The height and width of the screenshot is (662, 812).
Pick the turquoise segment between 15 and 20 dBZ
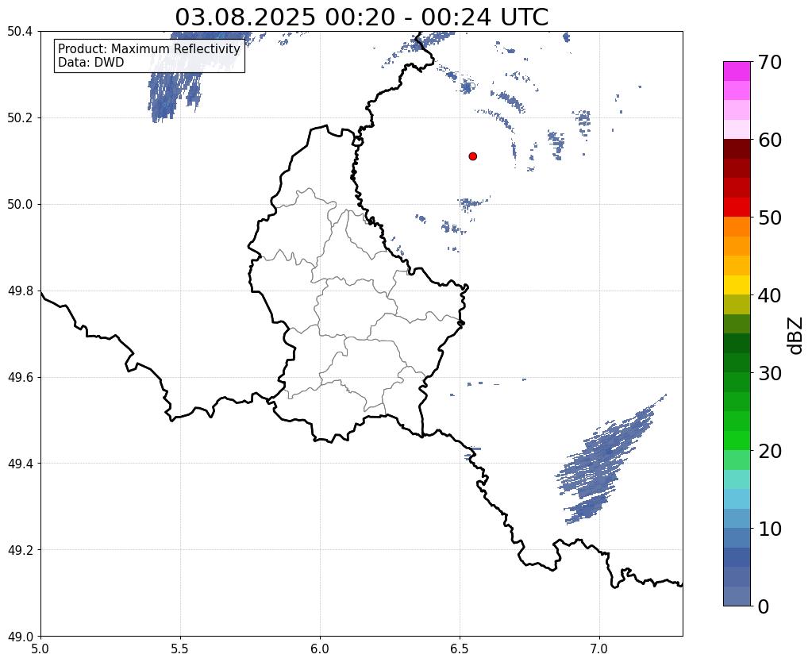pos(737,479)
